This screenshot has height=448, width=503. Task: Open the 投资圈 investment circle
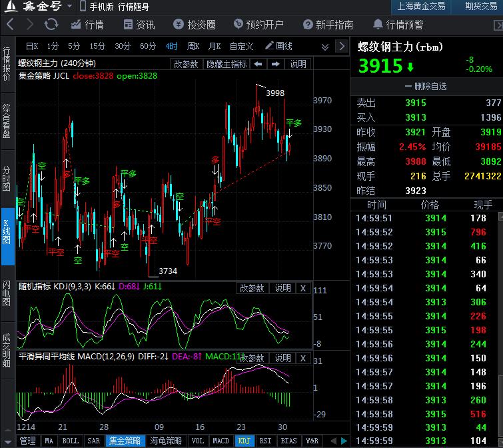(195, 25)
